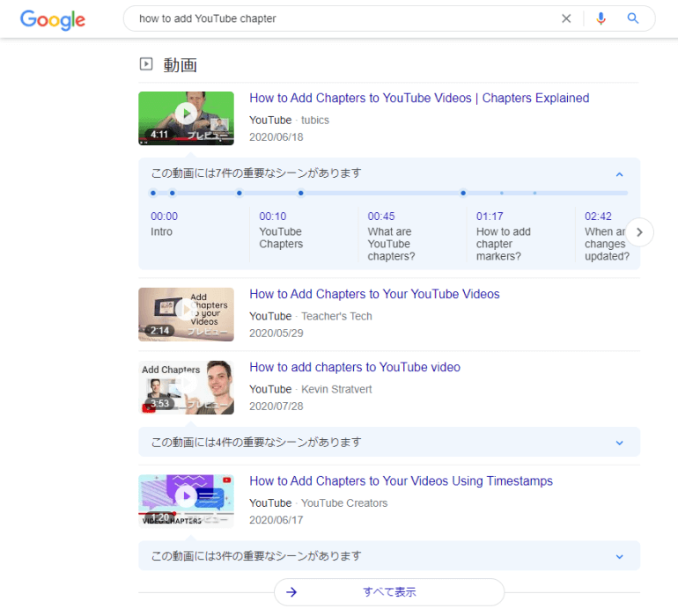678x616 pixels.
Task: Click the すべて表示 button label
Action: pos(389,591)
